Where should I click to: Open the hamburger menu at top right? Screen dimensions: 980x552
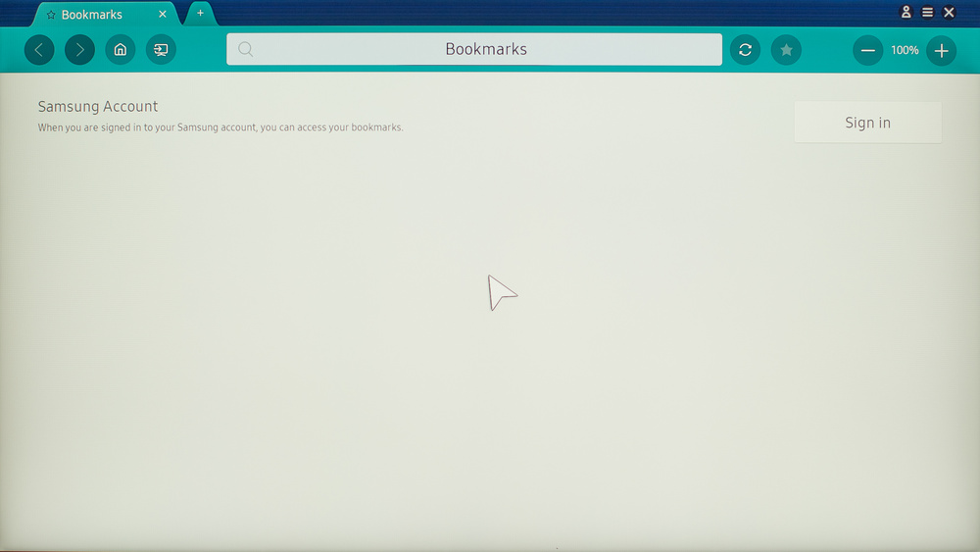[x=927, y=13]
